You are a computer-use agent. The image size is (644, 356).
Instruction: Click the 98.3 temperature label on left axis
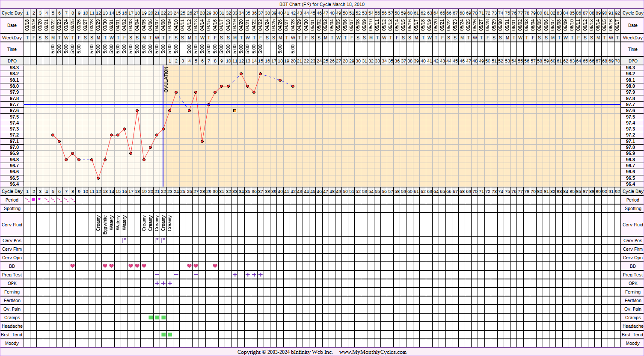(14, 68)
